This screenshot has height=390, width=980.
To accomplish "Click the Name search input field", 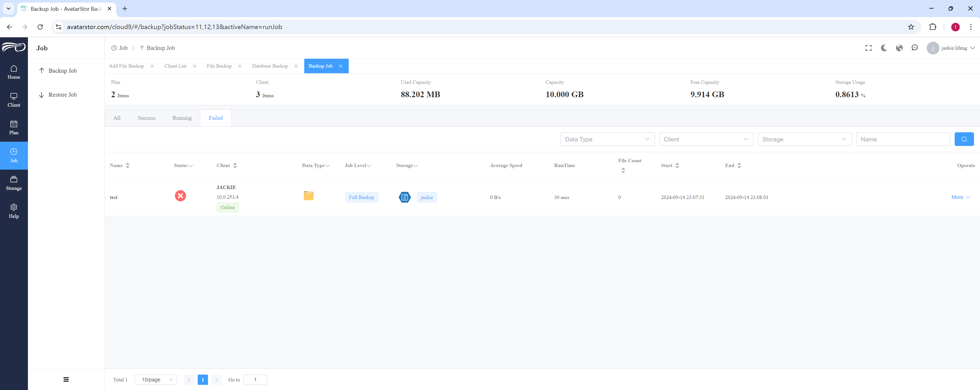I will coord(903,139).
